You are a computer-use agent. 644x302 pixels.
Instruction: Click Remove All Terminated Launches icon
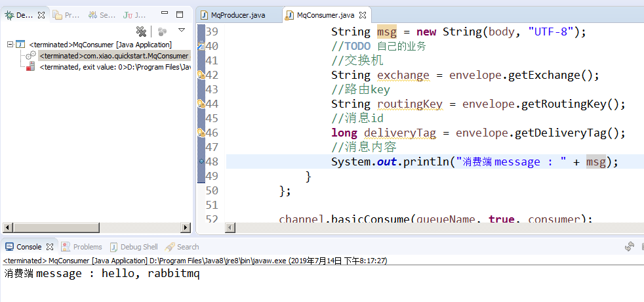coord(141,32)
